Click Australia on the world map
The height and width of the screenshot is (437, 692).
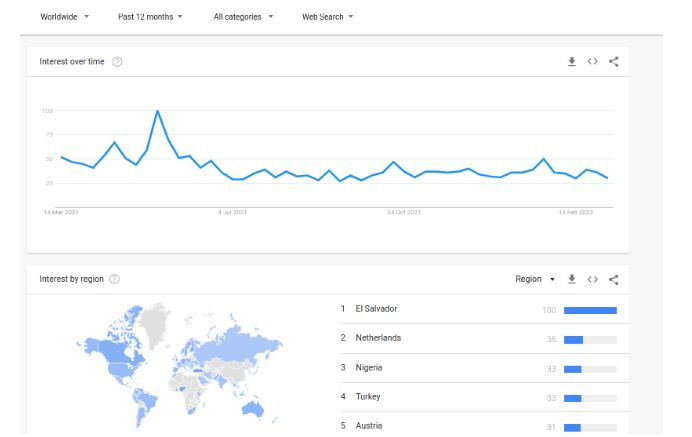(x=253, y=409)
